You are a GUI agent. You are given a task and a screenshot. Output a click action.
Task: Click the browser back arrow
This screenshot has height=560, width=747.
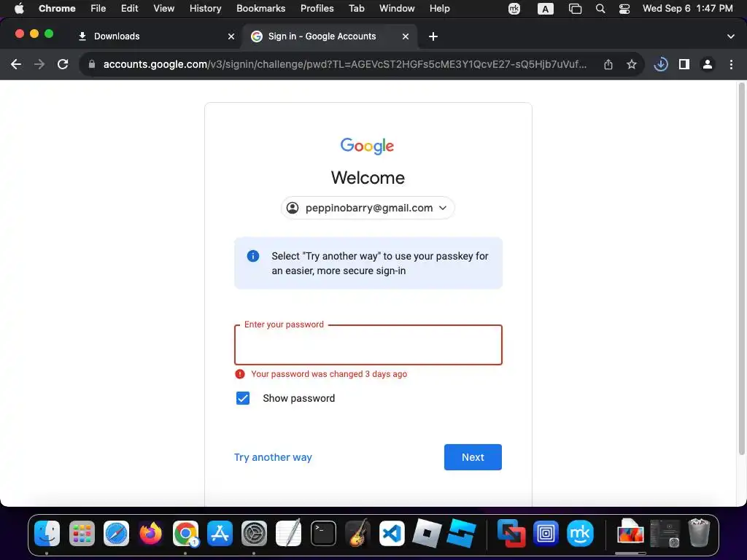tap(16, 64)
